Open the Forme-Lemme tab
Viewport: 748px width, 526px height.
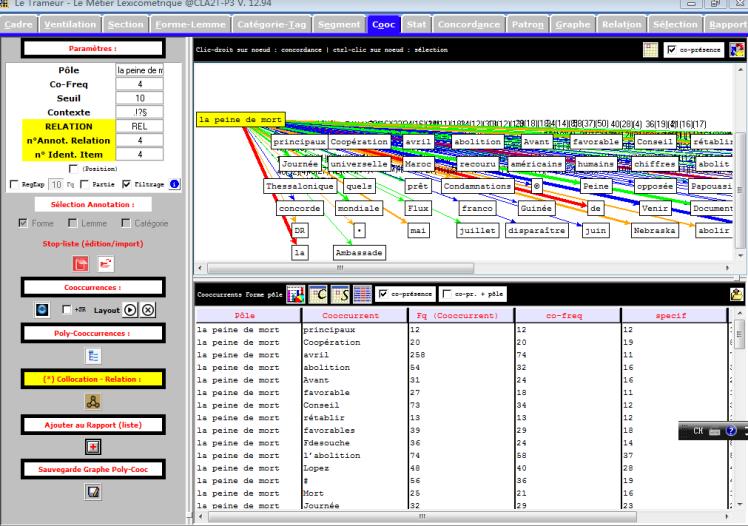pyautogui.click(x=190, y=24)
